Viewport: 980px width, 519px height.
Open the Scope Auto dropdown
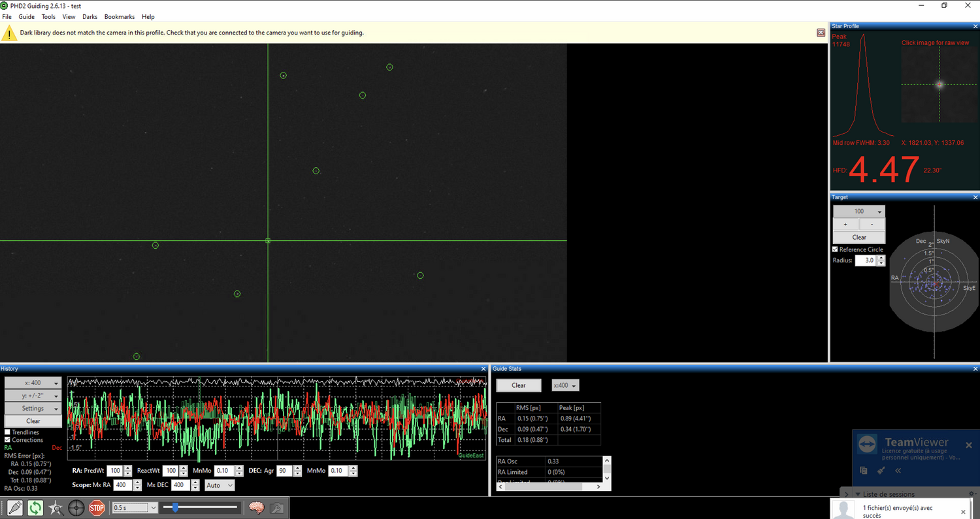(x=220, y=485)
